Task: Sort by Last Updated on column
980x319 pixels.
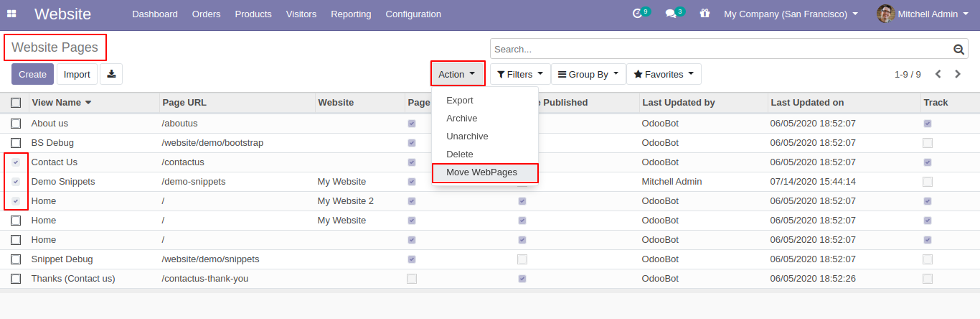Action: pyautogui.click(x=807, y=103)
